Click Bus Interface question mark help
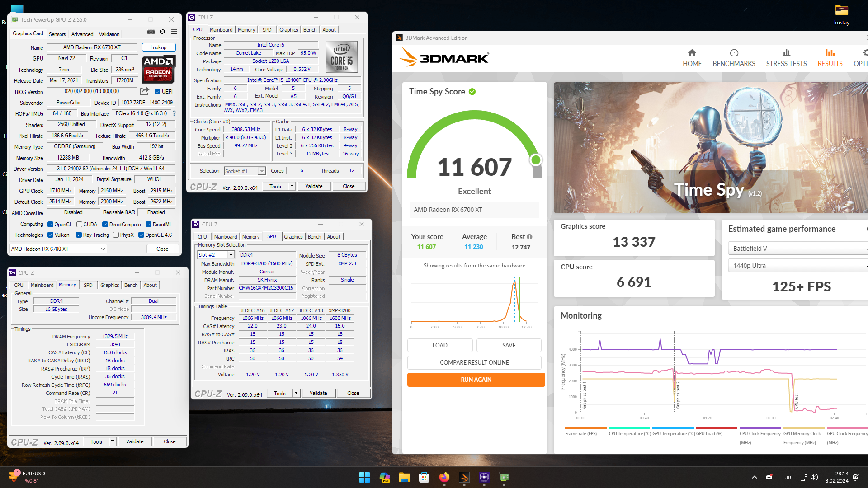Screen dimensions: 868x488 pos(174,113)
